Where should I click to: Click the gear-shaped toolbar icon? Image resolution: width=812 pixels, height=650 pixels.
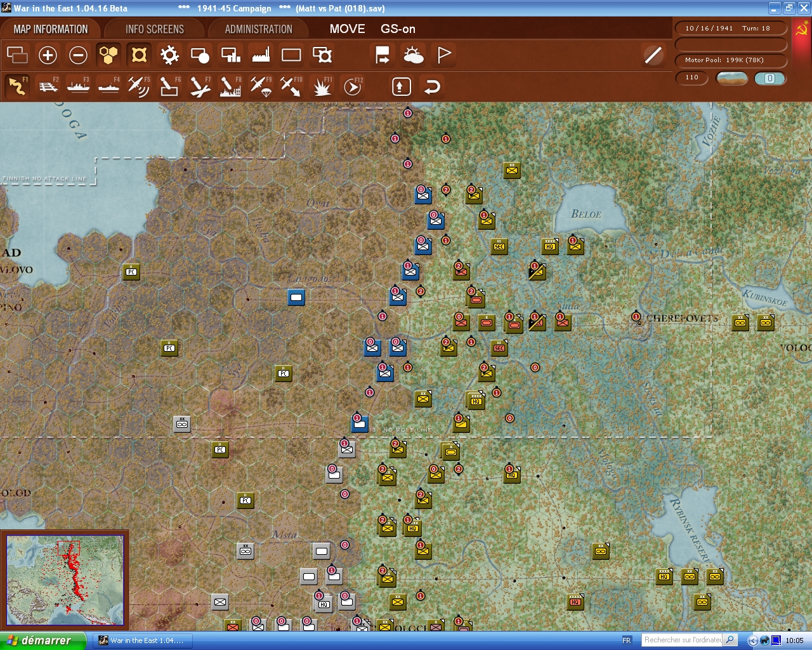[x=169, y=55]
